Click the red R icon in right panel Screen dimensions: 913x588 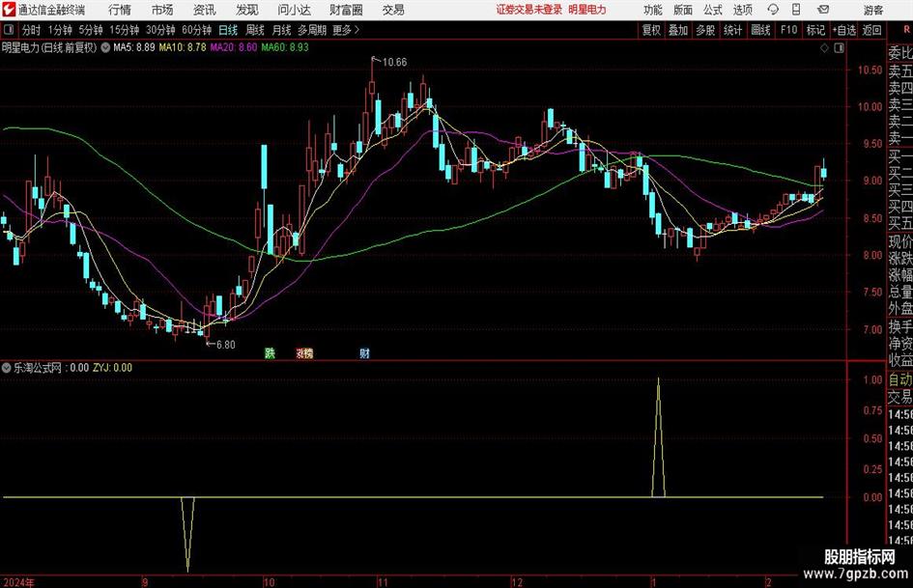pyautogui.click(x=906, y=30)
